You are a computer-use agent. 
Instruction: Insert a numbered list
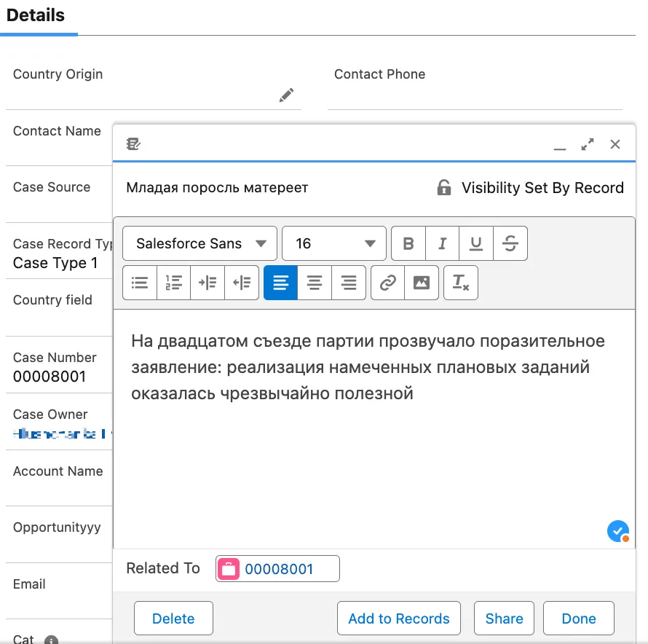[173, 283]
